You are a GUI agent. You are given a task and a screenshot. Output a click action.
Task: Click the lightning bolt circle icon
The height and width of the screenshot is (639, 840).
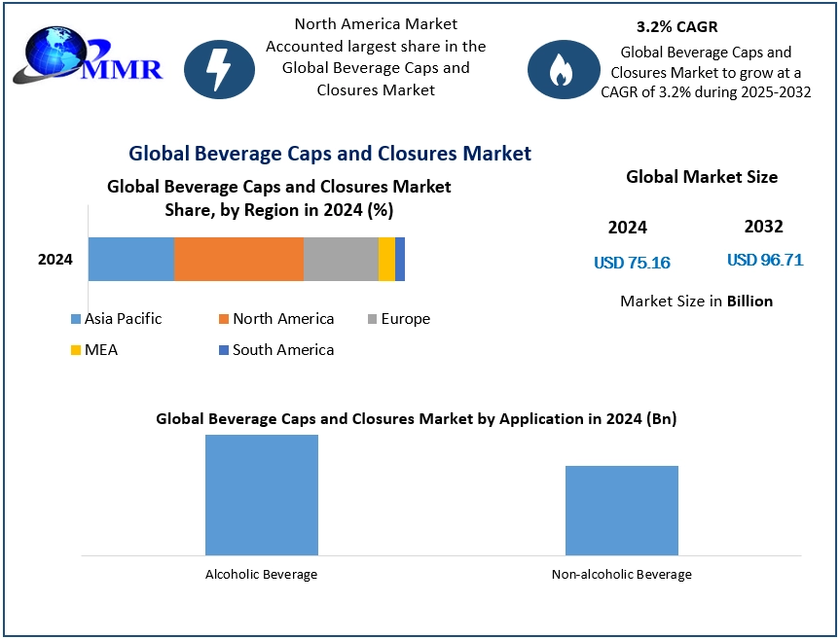coord(219,70)
